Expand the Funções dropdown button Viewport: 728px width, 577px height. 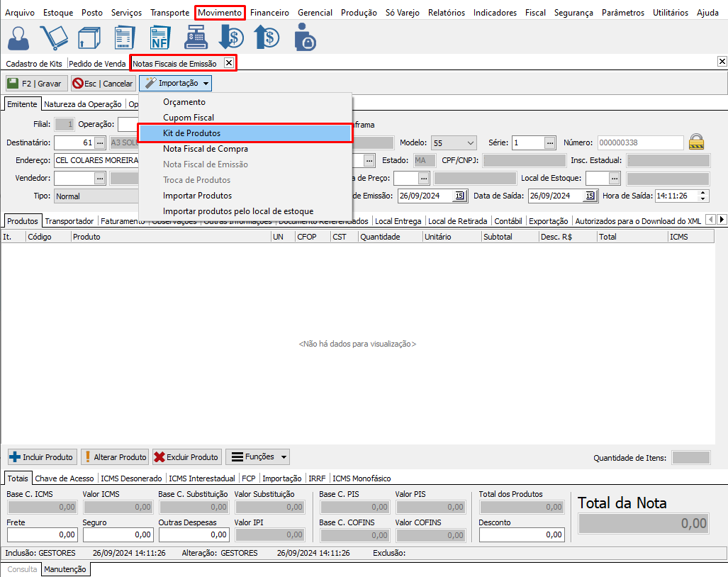pyautogui.click(x=284, y=457)
